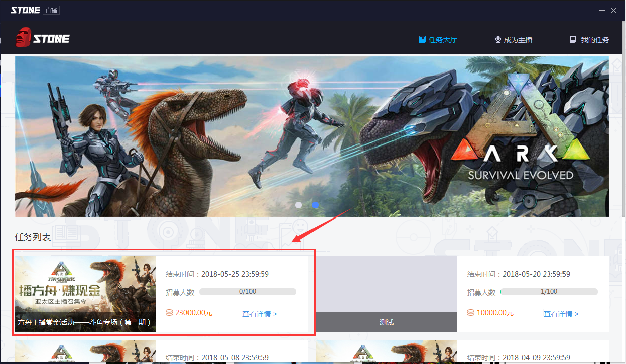
Task: Click the 任务大厅 icon in the header
Action: pyautogui.click(x=422, y=39)
